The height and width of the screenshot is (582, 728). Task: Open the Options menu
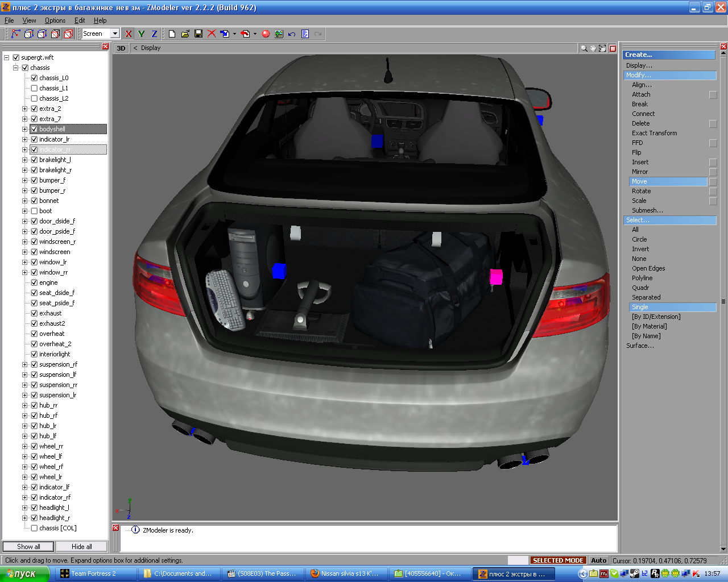[55, 20]
